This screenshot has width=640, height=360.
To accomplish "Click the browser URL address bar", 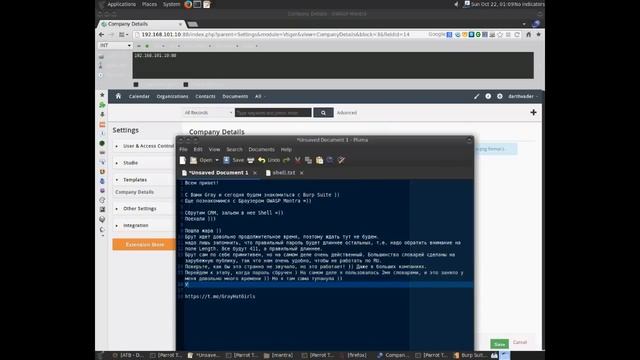I will click(282, 35).
